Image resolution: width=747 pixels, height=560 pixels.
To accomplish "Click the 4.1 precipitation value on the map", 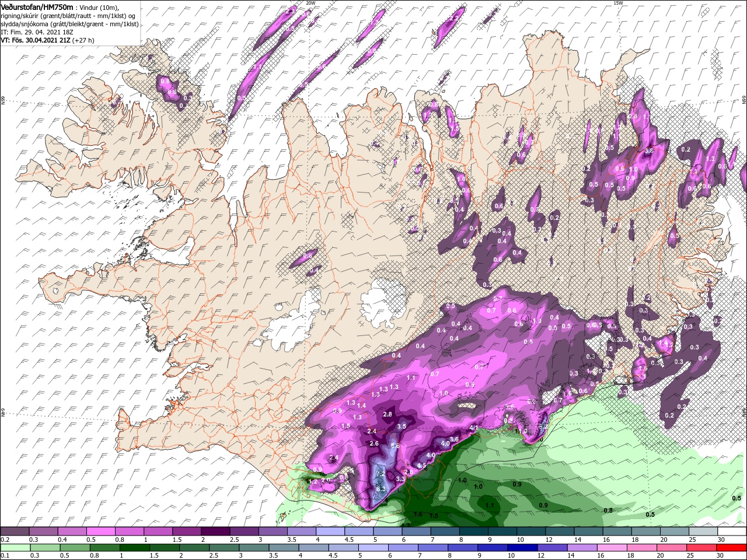I will point(474,428).
